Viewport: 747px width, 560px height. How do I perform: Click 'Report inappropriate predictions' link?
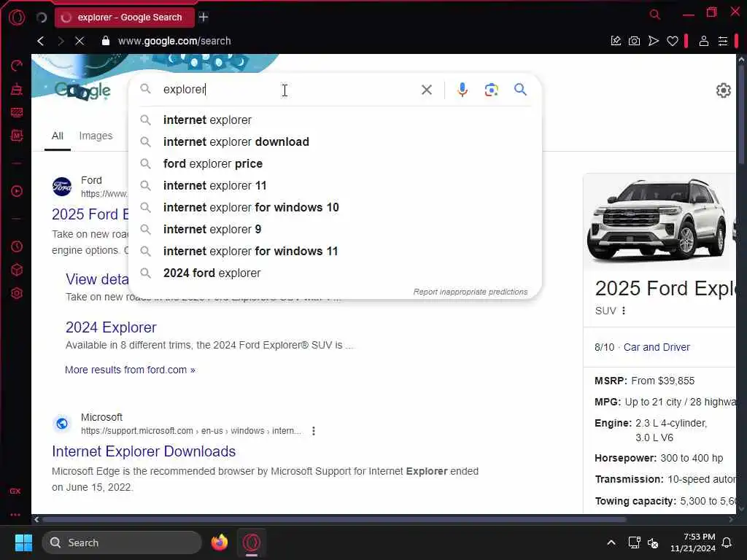coord(471,292)
